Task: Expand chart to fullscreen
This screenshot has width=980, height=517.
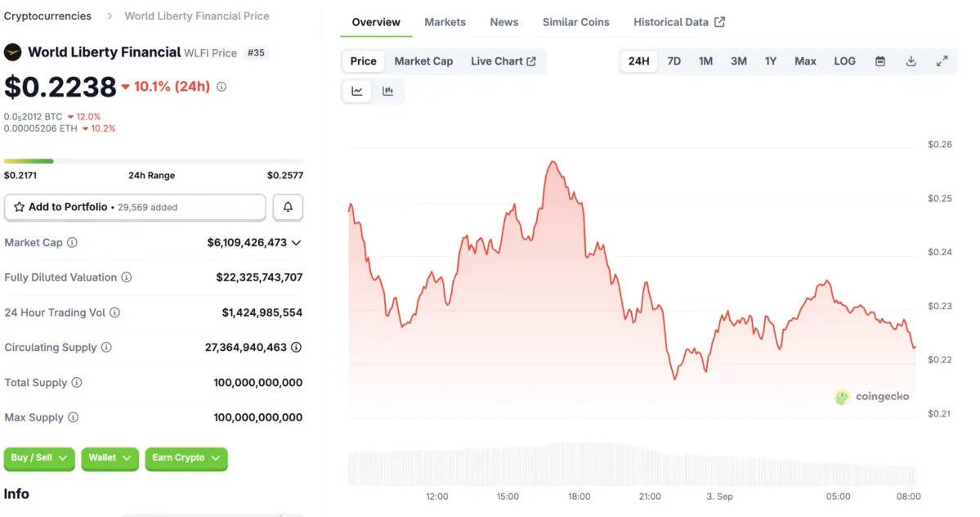Action: click(x=942, y=61)
